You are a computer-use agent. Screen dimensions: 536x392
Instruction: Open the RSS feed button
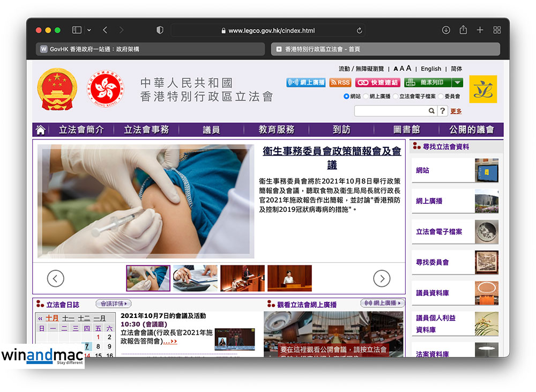(340, 83)
